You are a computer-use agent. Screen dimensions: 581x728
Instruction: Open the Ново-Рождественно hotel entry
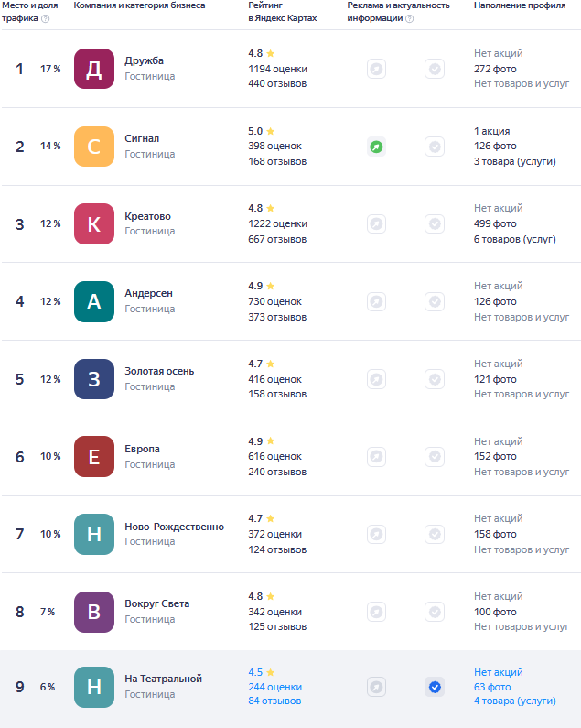tap(174, 527)
